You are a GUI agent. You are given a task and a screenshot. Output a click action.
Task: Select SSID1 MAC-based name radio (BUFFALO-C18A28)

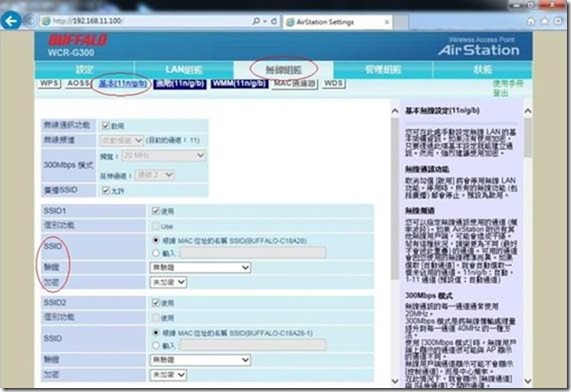[x=156, y=240]
